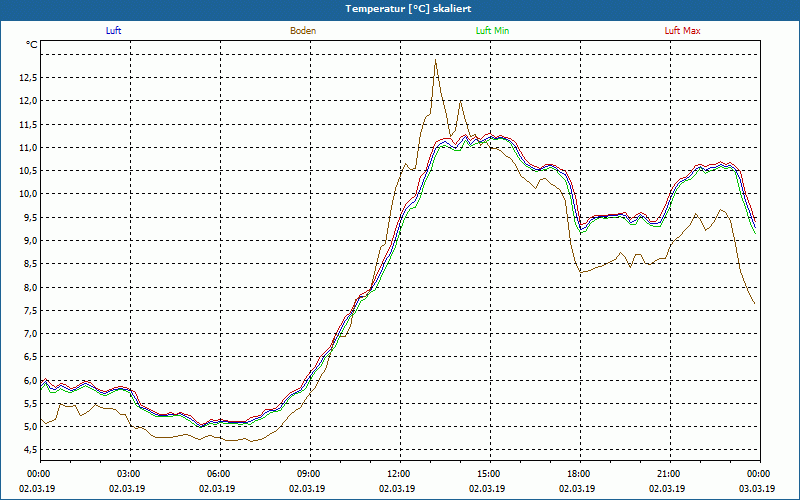The height and width of the screenshot is (500, 800).
Task: Click the 4,5 y-axis value
Action: coord(30,449)
